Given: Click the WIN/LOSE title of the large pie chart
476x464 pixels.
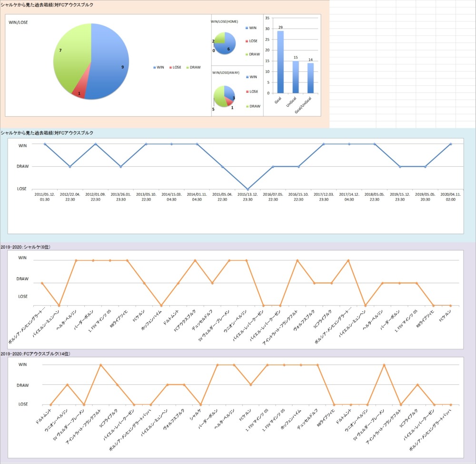Looking at the screenshot, I should click(18, 22).
